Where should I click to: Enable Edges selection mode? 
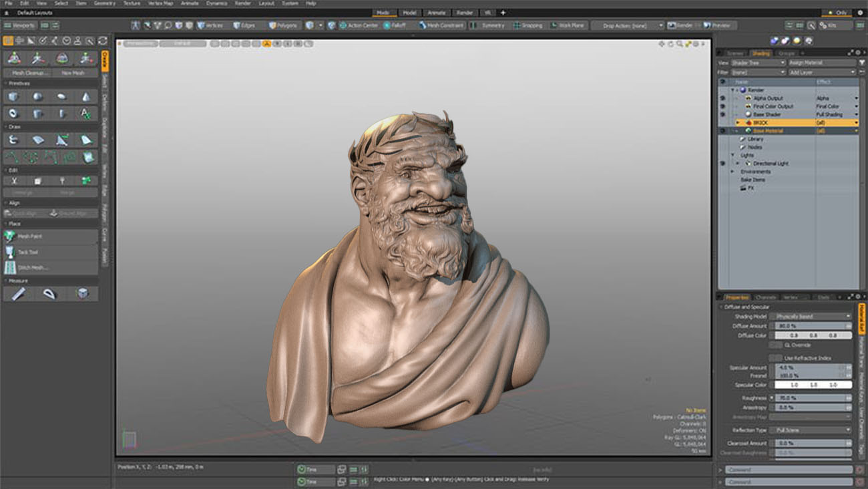coord(244,25)
